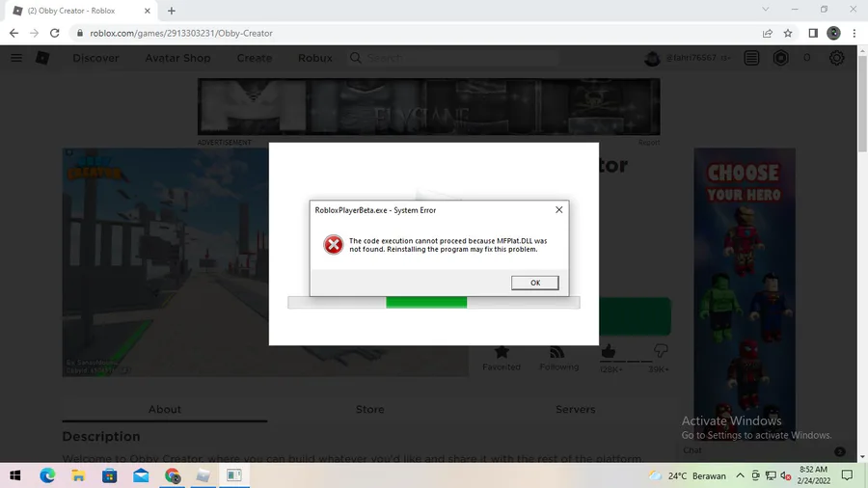The height and width of the screenshot is (488, 868).
Task: Click the Roblox home logo icon
Action: pyautogui.click(x=42, y=58)
